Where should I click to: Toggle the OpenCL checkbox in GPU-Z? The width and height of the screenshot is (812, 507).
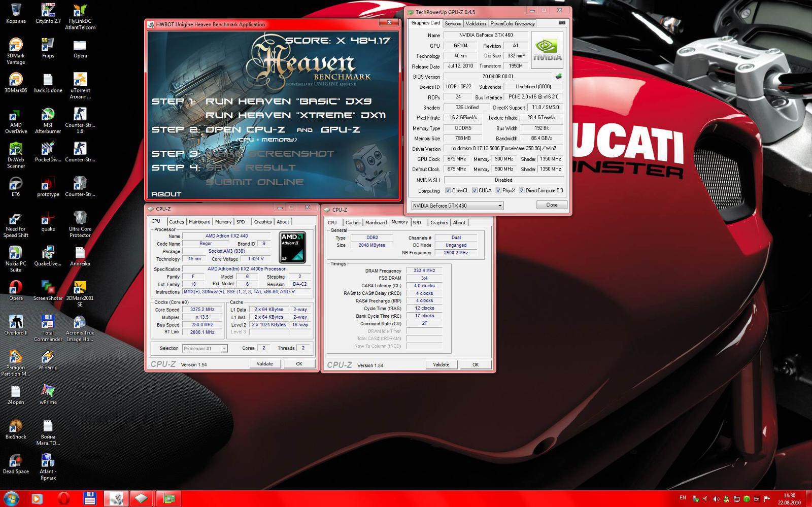(448, 191)
